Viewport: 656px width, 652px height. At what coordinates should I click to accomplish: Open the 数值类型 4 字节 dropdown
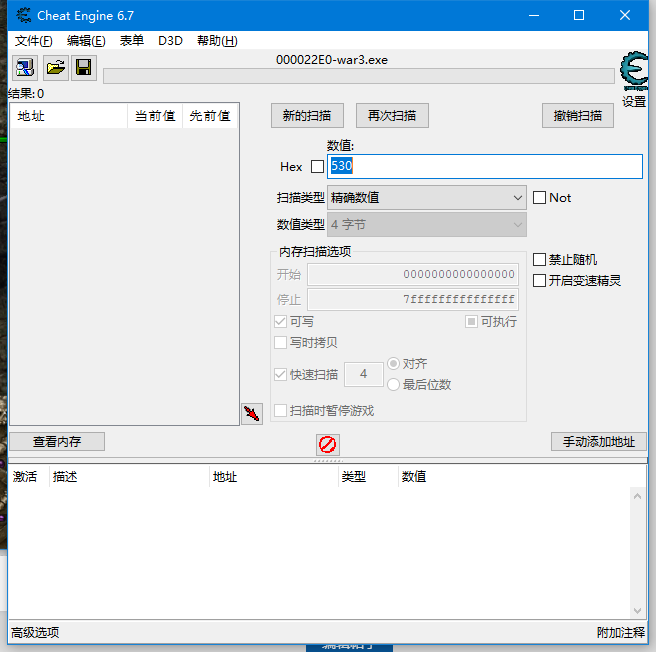coord(427,225)
